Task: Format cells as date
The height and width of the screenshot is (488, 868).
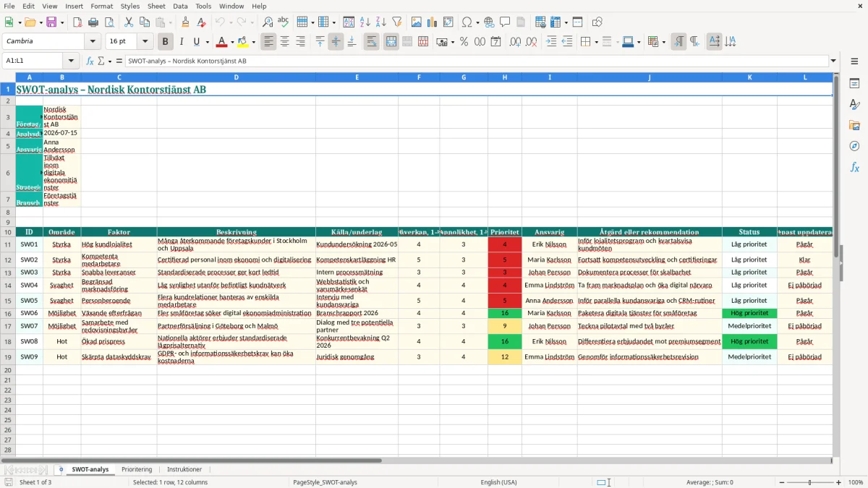Action: pyautogui.click(x=495, y=42)
